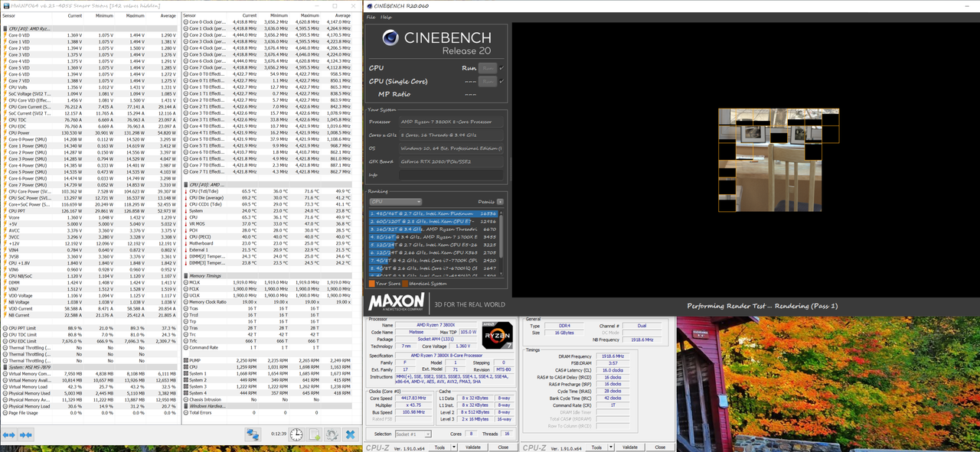Close sensors with blue X icon in HWiNFO toolbar
Viewport: 980px width, 452px height.
[x=350, y=434]
